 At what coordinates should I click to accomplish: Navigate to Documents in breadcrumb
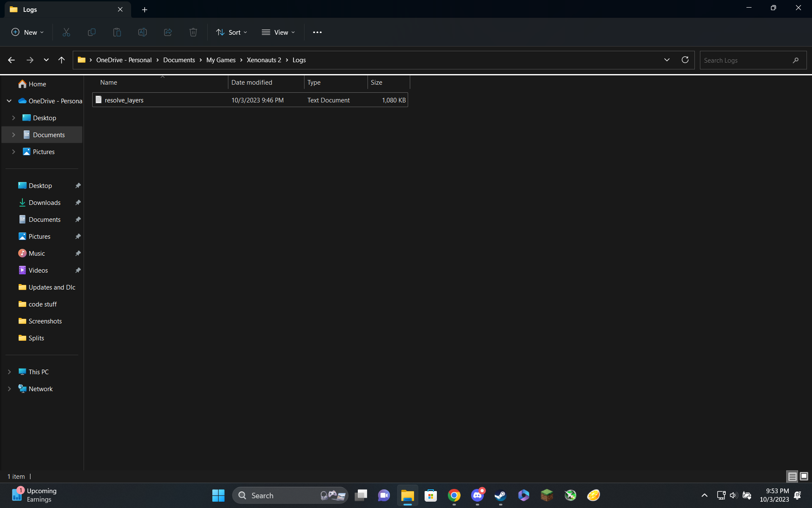point(179,60)
